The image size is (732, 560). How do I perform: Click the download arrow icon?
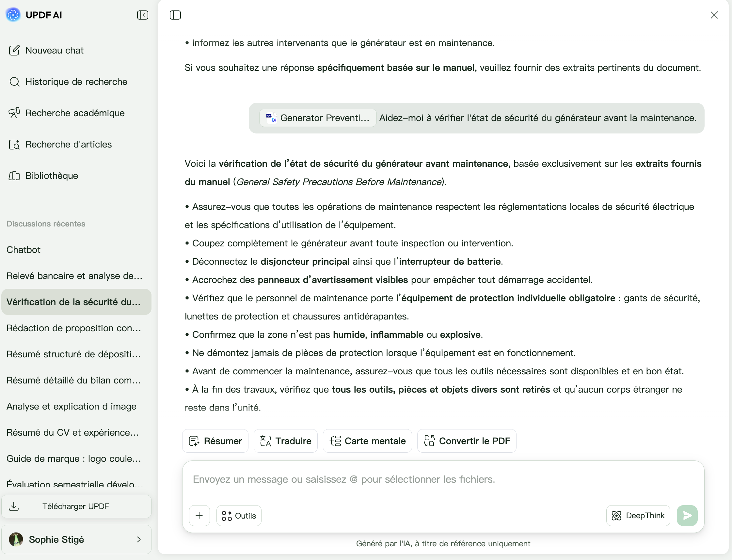[14, 506]
